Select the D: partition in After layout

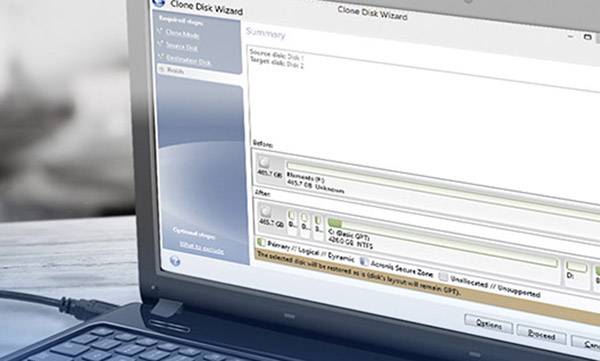tap(576, 269)
